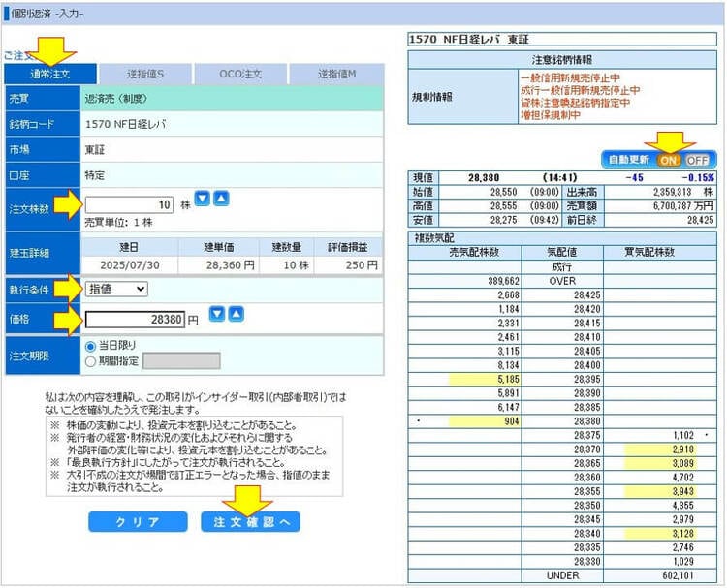The height and width of the screenshot is (588, 727).
Task: Click sell quantity 5,185
Action: (x=508, y=379)
